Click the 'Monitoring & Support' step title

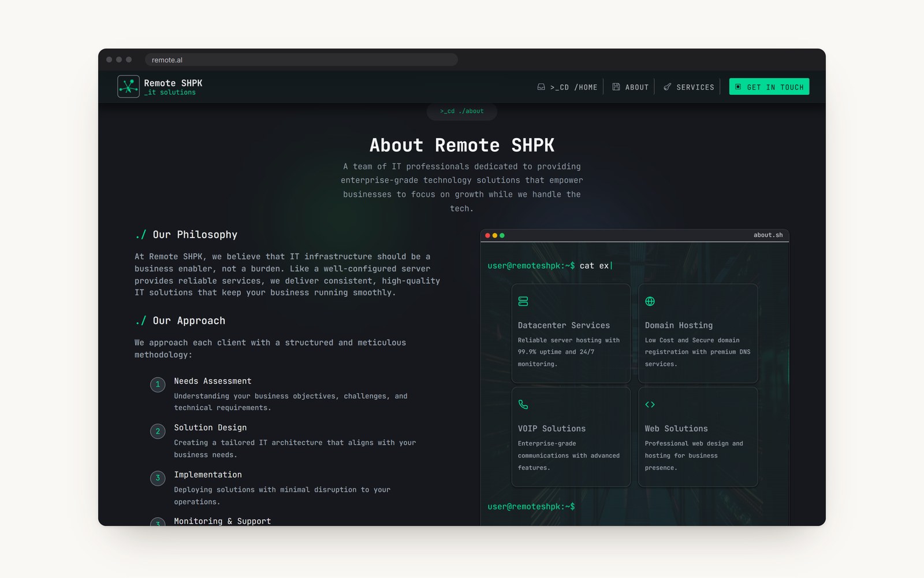pyautogui.click(x=222, y=521)
